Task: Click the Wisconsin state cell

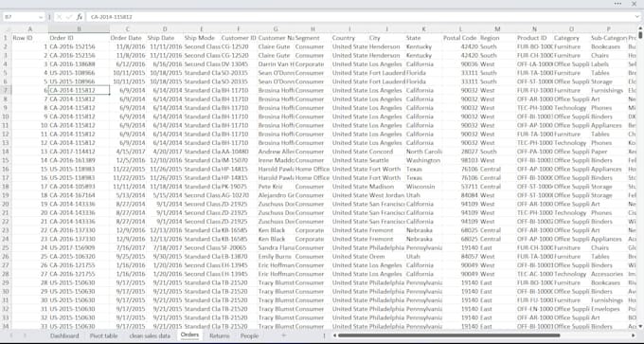Action: [x=423, y=187]
